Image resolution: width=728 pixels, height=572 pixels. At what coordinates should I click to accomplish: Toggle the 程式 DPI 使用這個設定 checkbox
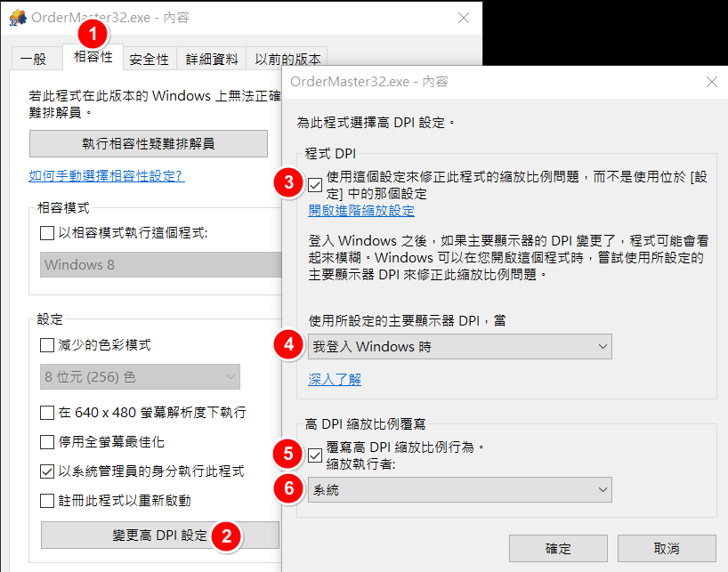point(315,185)
